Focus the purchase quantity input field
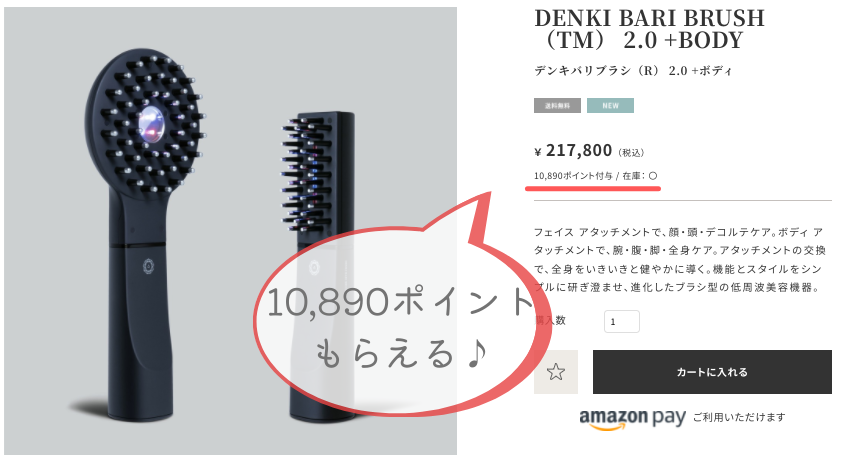Screen dimensions: 861x455 point(622,322)
